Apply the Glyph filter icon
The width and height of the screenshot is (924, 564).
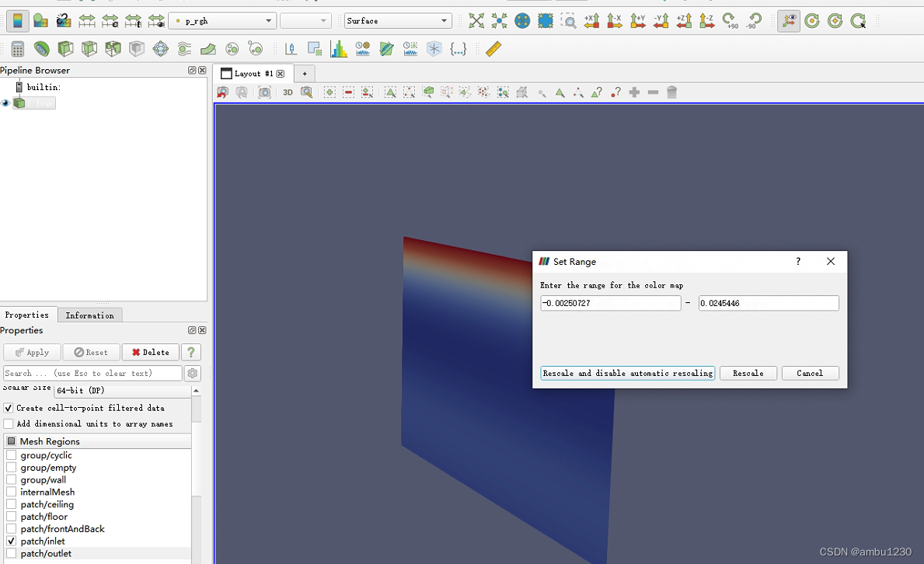(x=160, y=49)
